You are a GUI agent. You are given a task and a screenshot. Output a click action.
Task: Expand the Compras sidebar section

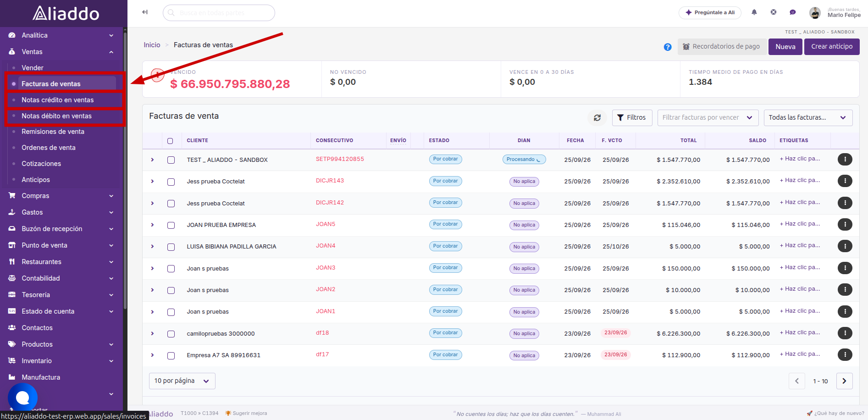tap(61, 196)
